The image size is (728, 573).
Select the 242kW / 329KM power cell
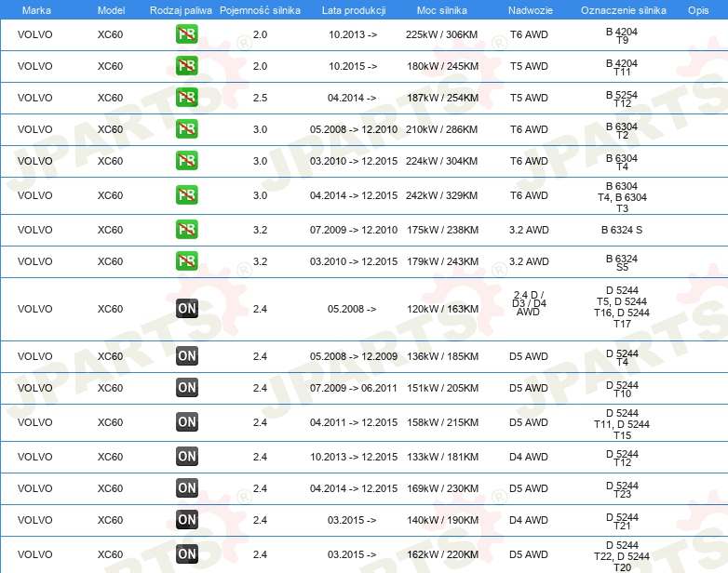[x=441, y=195]
